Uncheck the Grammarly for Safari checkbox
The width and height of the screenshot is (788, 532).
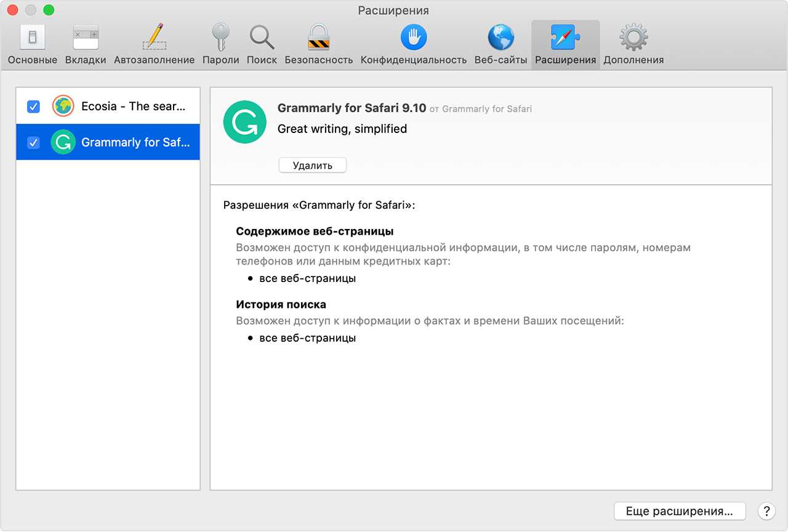pyautogui.click(x=34, y=142)
